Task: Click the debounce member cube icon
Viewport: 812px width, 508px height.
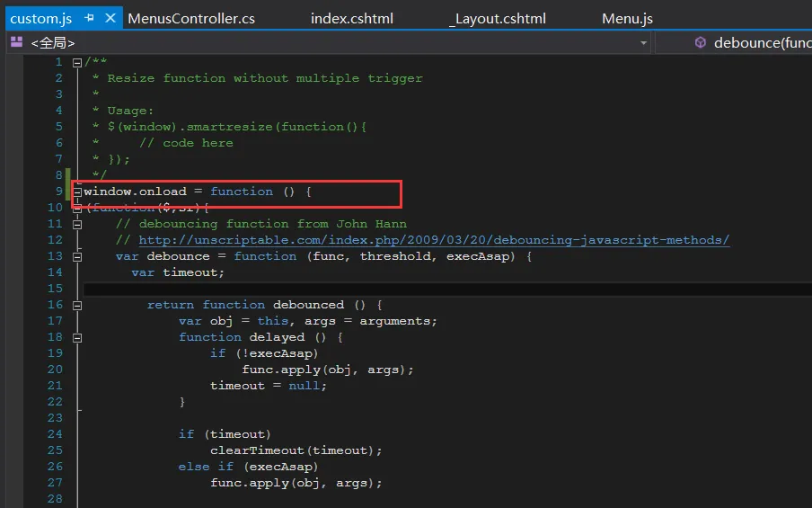Action: click(700, 42)
